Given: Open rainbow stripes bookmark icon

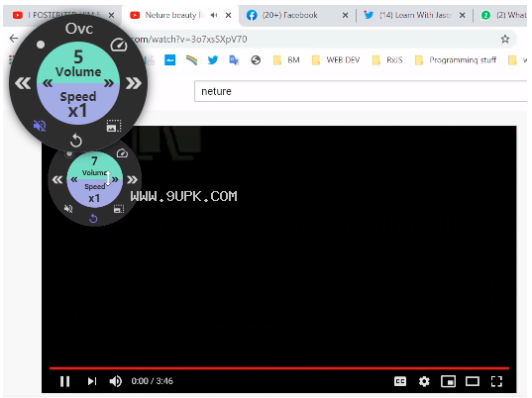Looking at the screenshot, I should coord(191,60).
